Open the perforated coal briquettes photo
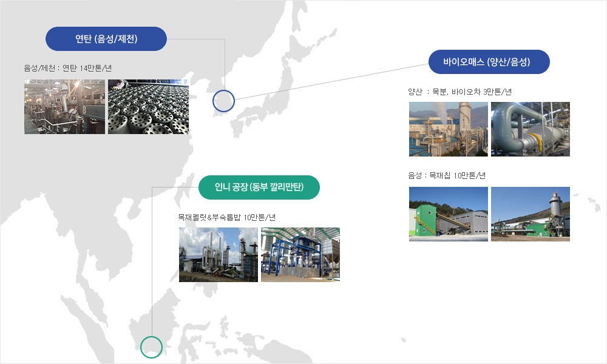The width and height of the screenshot is (607, 364). tap(148, 107)
